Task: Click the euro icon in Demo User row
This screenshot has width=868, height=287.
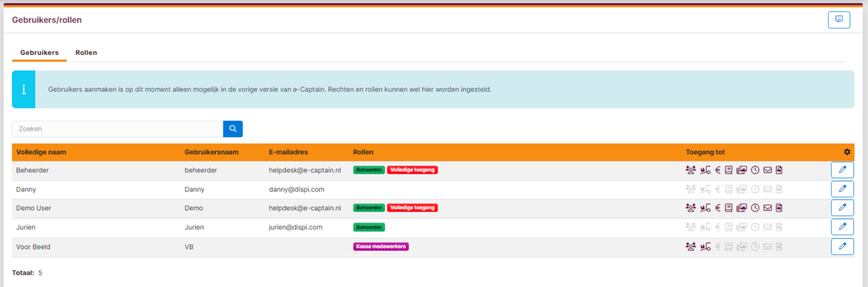Action: (x=718, y=208)
